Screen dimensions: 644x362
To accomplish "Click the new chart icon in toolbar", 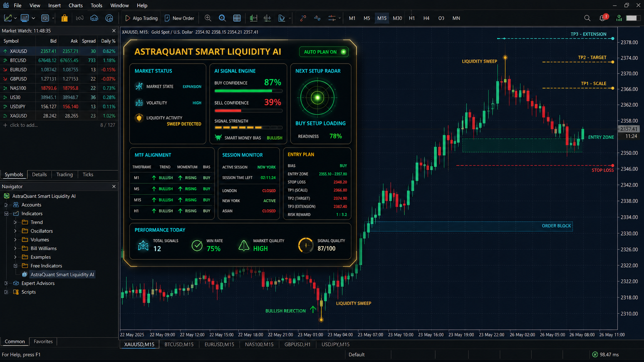I will [x=8, y=18].
